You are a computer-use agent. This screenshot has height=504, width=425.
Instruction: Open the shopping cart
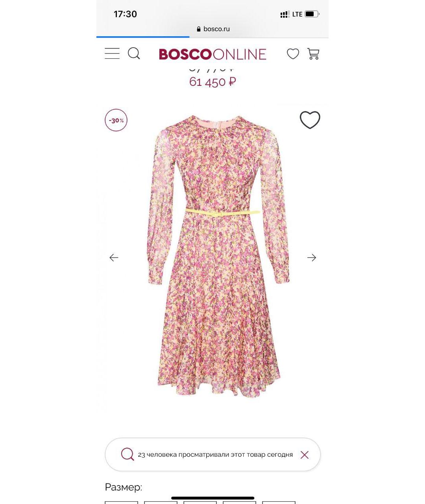coord(313,54)
